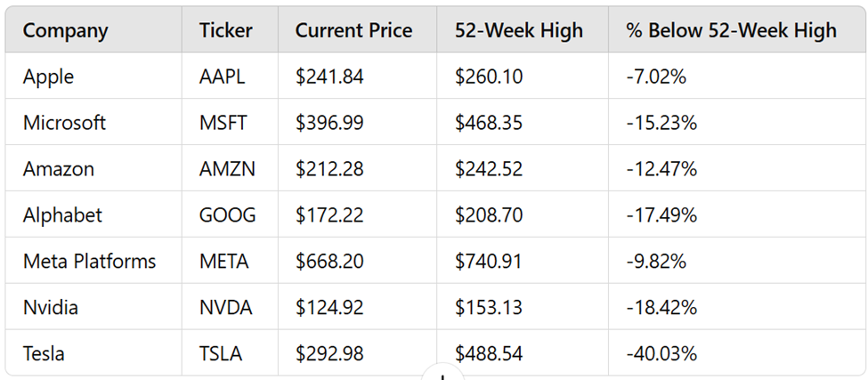The height and width of the screenshot is (380, 868).
Task: Select the Company column header
Action: [x=65, y=30]
